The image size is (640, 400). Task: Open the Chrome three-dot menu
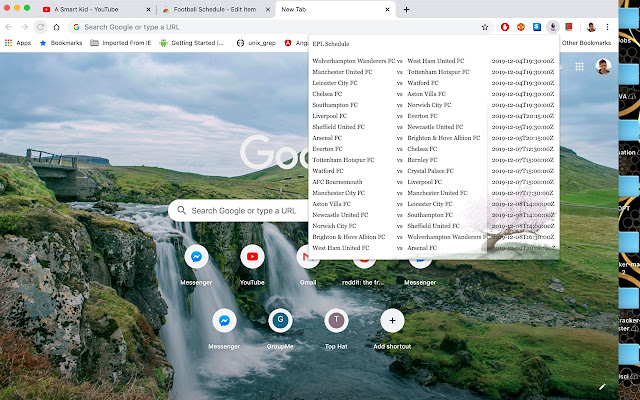pos(607,27)
